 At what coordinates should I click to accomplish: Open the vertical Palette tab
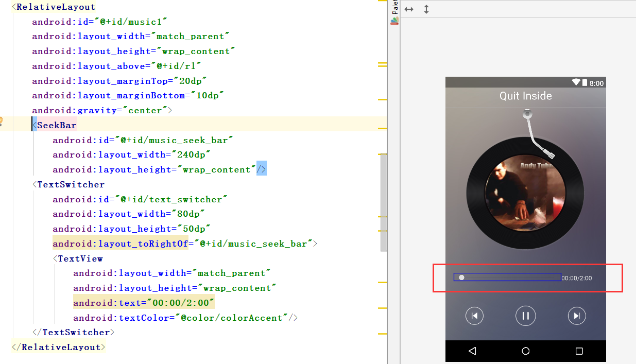[394, 7]
